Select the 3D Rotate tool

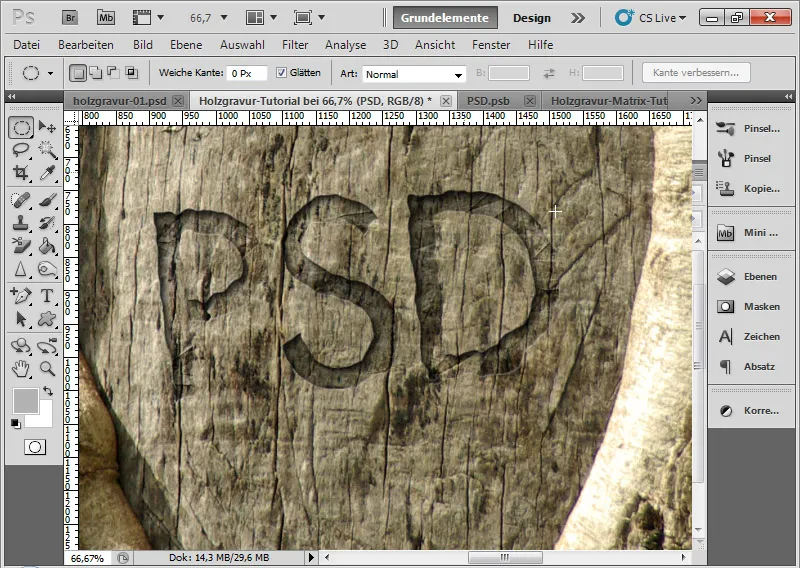(21, 346)
